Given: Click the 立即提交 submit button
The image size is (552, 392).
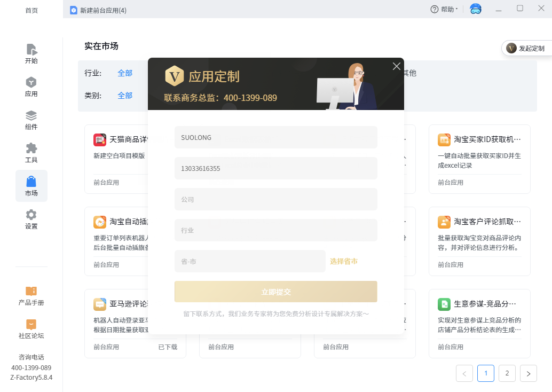Looking at the screenshot, I should click(x=275, y=292).
